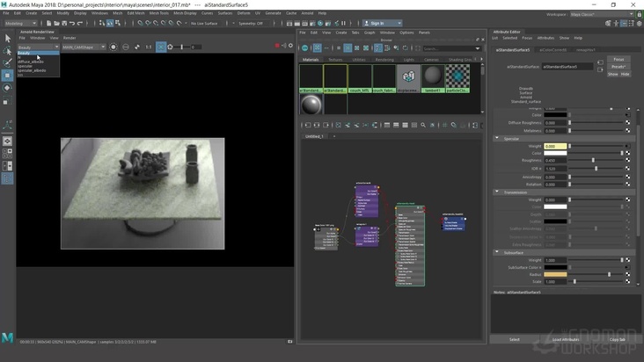Open the Workspace Maya Classic dropdown

pyautogui.click(x=602, y=14)
